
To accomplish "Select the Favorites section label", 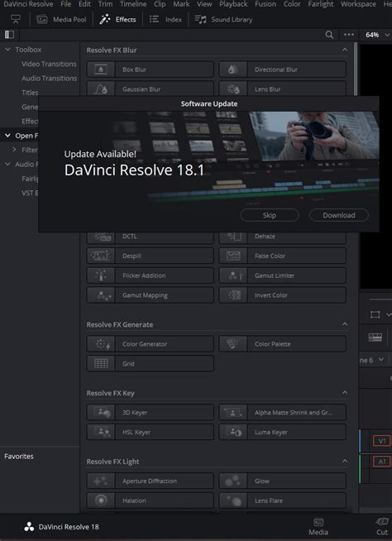I will pos(19,456).
